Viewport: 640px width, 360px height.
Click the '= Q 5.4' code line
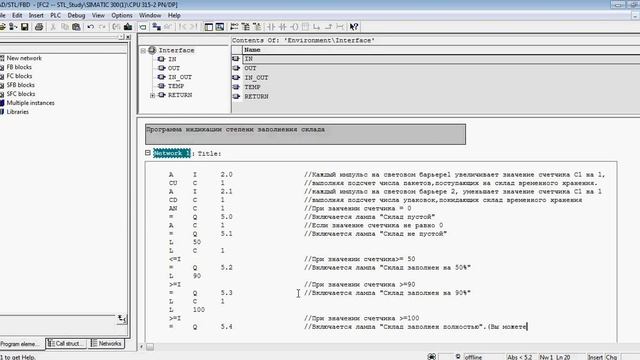point(201,327)
